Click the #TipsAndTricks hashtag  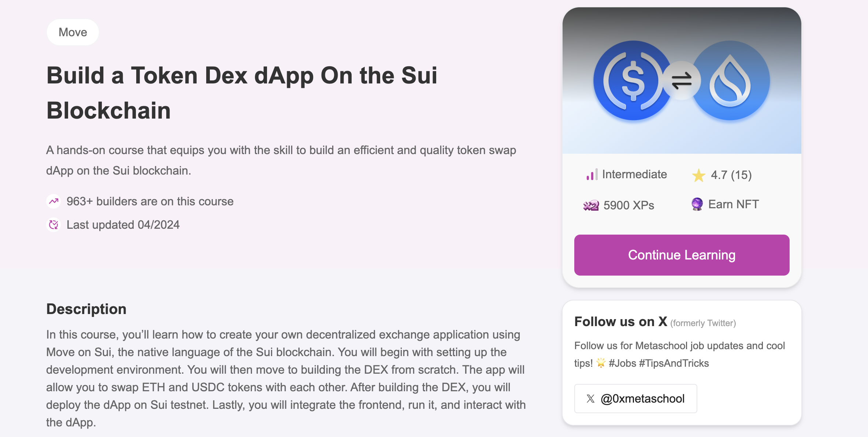click(674, 363)
